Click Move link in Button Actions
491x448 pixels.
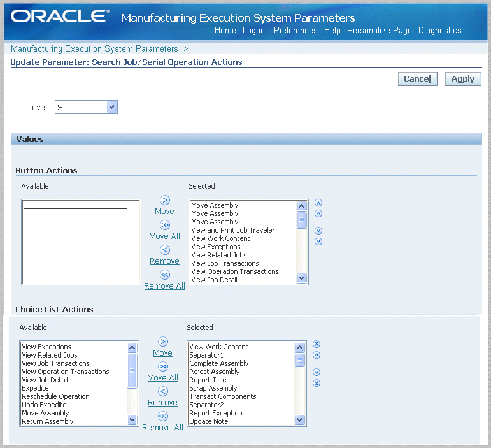pos(165,212)
